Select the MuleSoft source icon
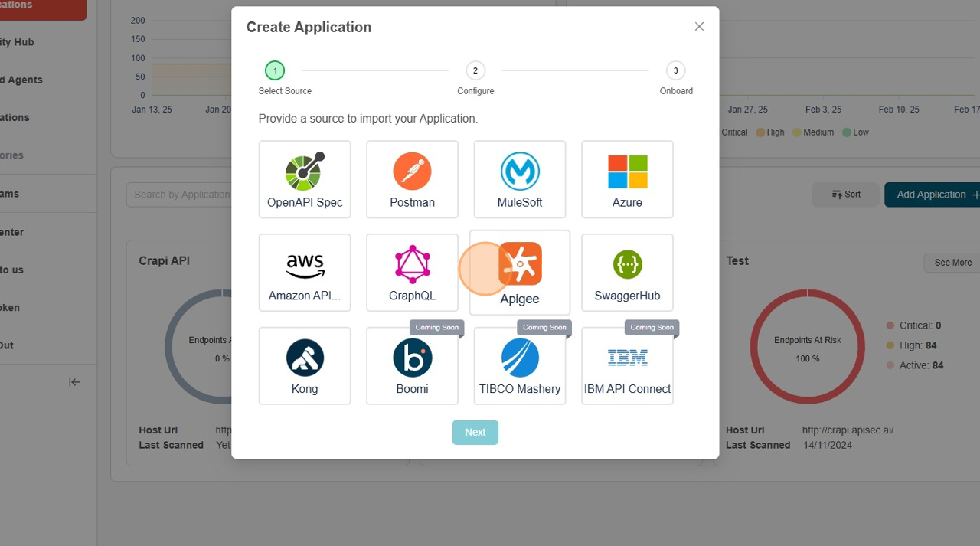The height and width of the screenshot is (546, 980). point(519,179)
